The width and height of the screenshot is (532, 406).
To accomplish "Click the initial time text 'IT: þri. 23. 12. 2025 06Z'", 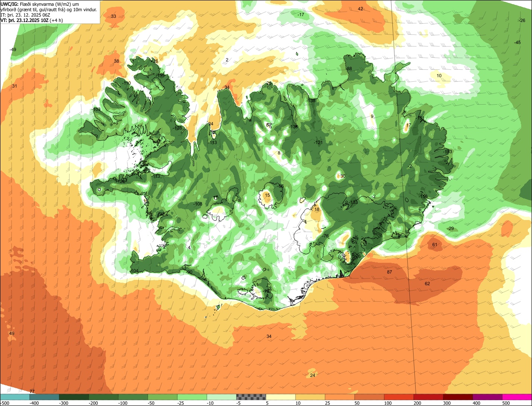I will 25,15.
